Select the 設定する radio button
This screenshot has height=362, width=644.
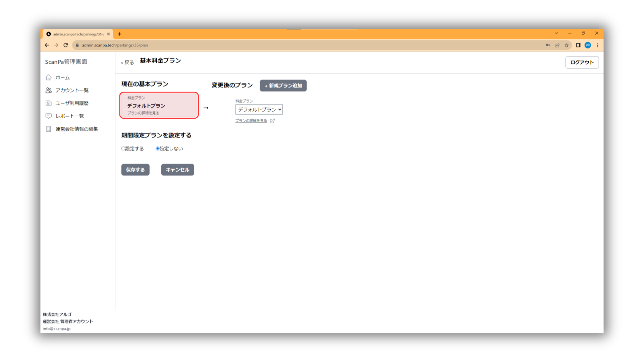(x=123, y=148)
